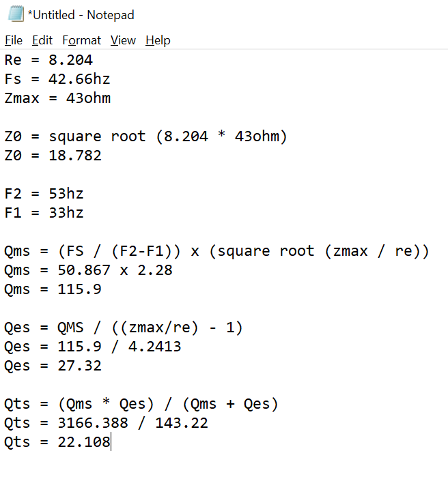Click on the 'F2 = 53hz' line
The image size is (448, 479).
44,194
